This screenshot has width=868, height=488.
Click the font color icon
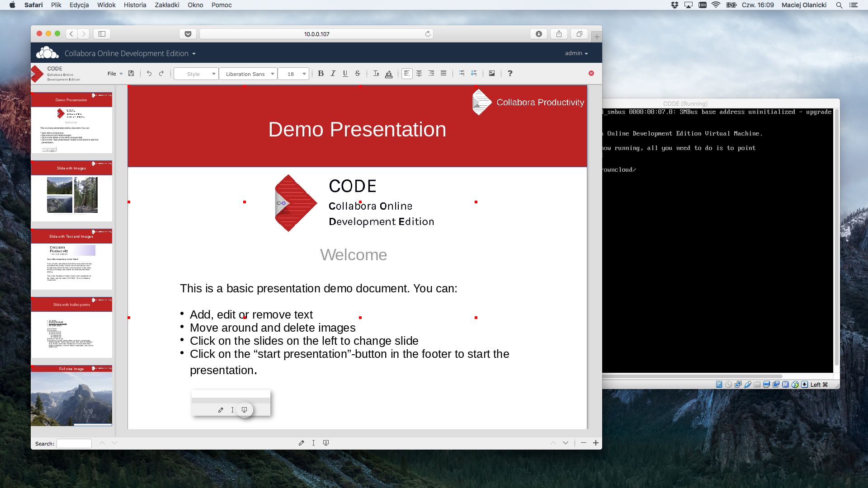coord(376,73)
